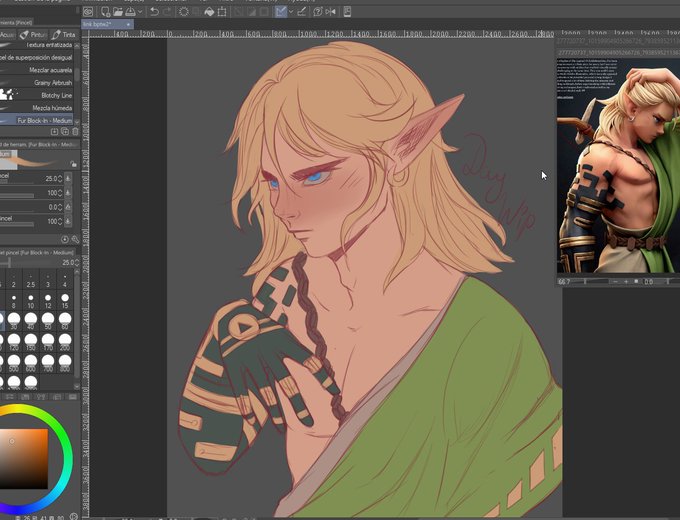Screen dimensions: 680x520
Task: Open sub tool detail wrench icon
Action: (x=75, y=239)
